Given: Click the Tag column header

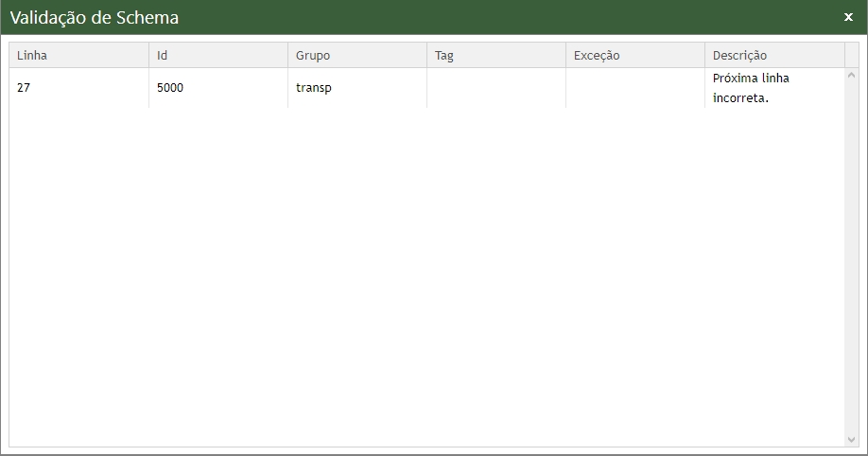Looking at the screenshot, I should (495, 56).
